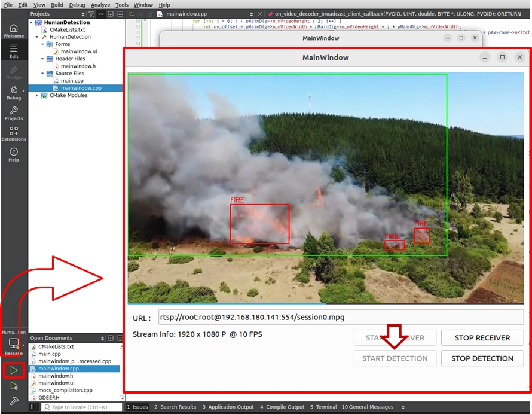Split the Open Documents panel

(111, 338)
